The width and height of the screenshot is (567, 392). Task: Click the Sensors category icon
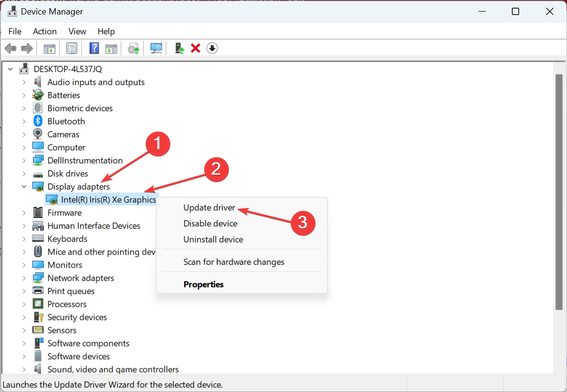[x=38, y=330]
